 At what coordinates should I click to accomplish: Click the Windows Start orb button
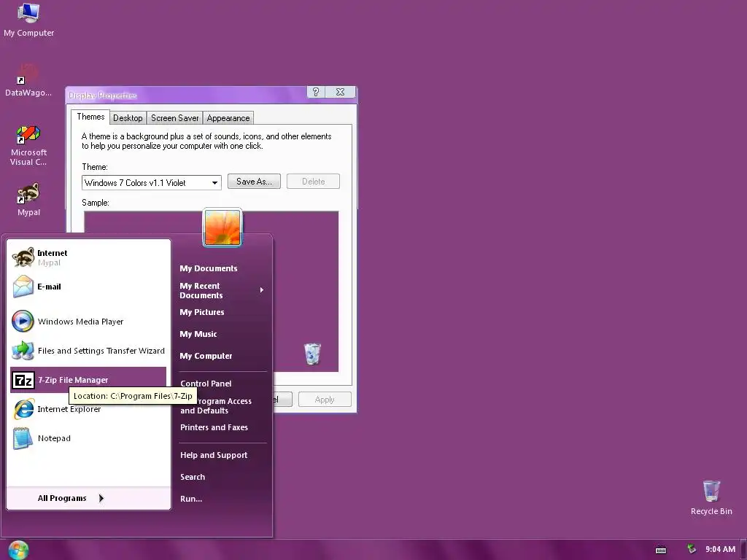pyautogui.click(x=18, y=550)
